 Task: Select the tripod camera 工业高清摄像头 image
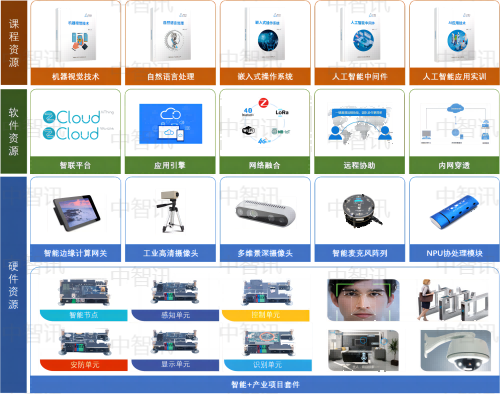pyautogui.click(x=172, y=211)
